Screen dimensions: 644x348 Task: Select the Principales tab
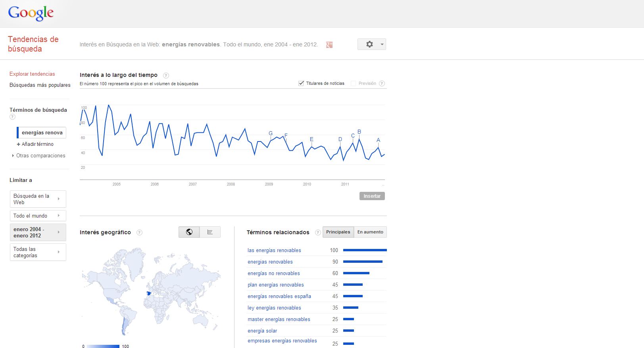[x=338, y=232]
